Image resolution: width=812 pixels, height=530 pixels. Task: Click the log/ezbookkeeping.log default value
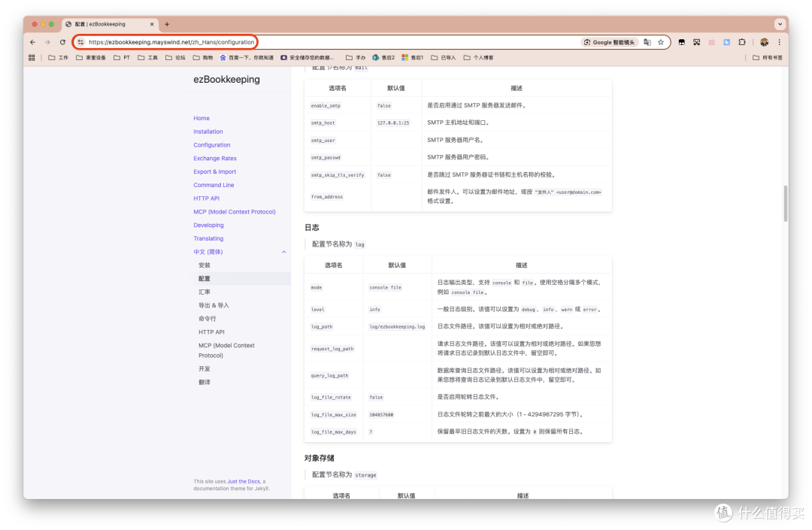tap(397, 327)
